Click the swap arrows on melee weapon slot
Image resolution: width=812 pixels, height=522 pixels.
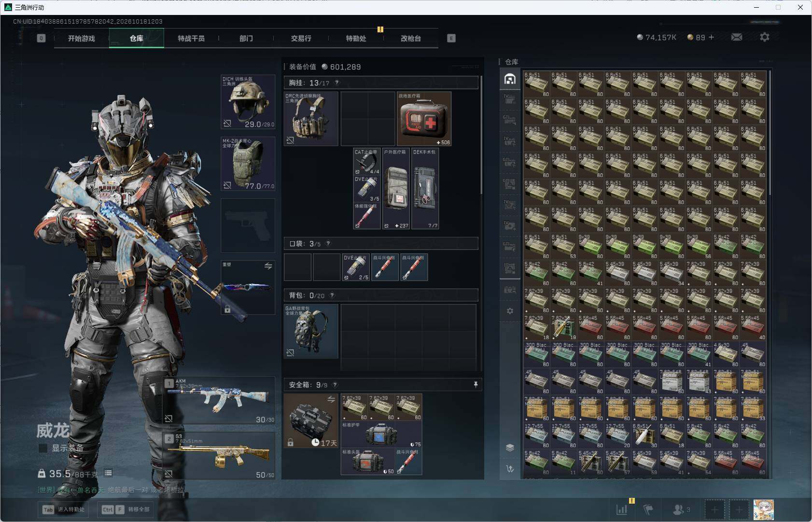click(x=268, y=266)
